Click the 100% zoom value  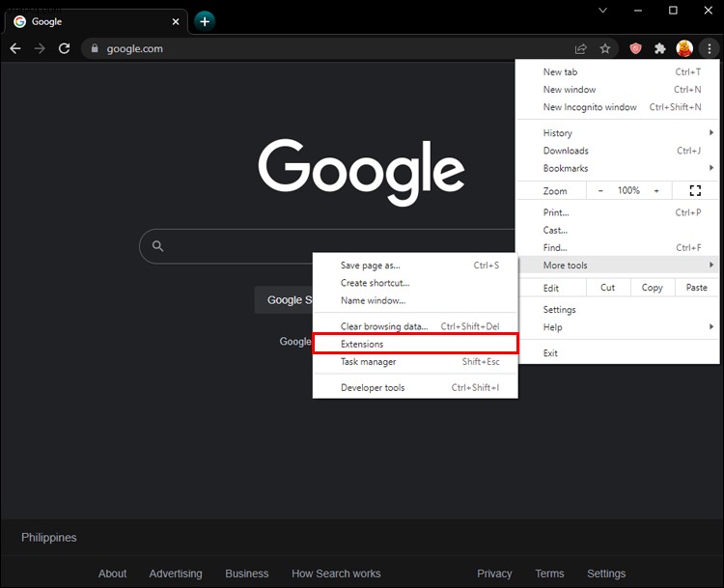click(x=628, y=190)
